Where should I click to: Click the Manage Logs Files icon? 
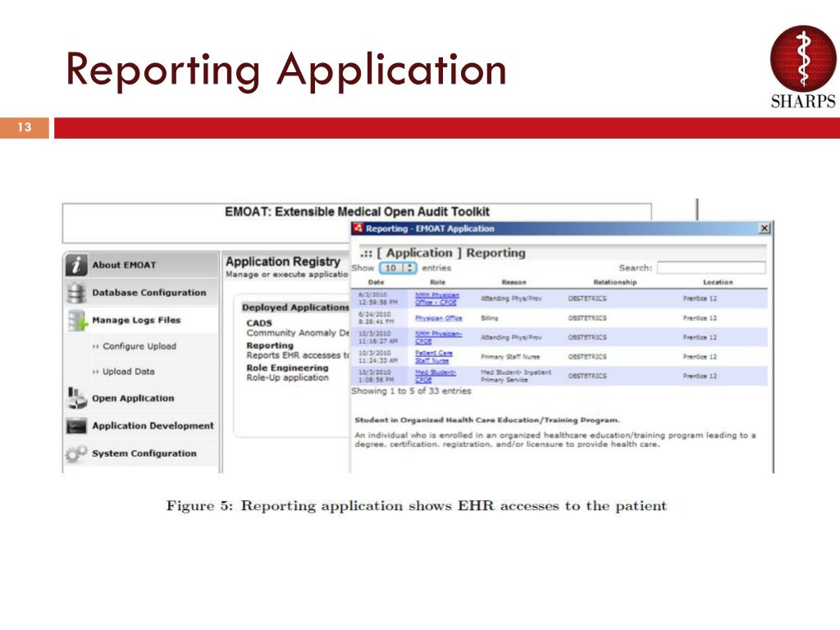click(78, 321)
